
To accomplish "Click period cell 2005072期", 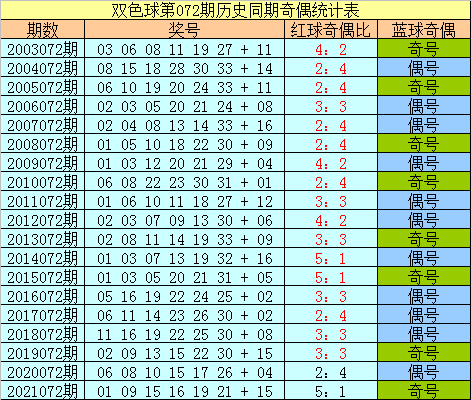I will point(42,87).
